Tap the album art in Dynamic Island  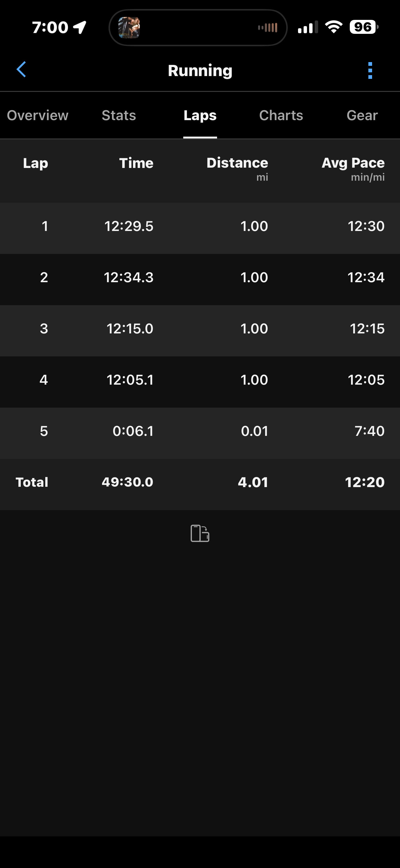(129, 28)
